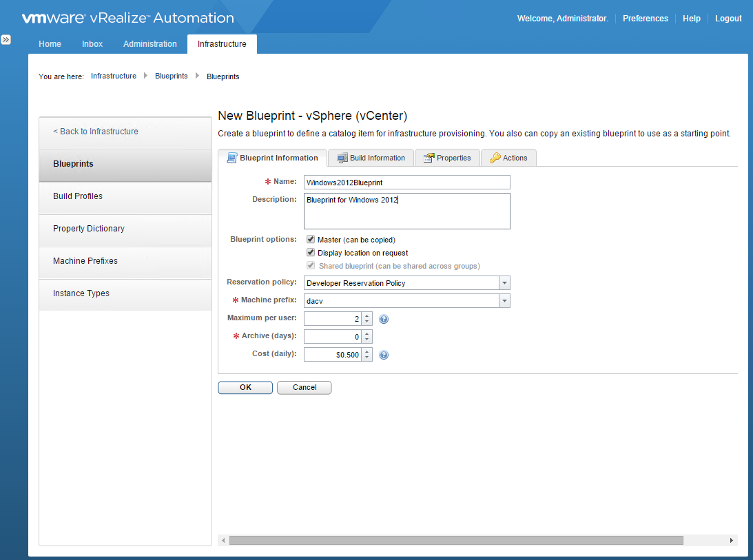Increase Maximum per user value

click(x=367, y=316)
